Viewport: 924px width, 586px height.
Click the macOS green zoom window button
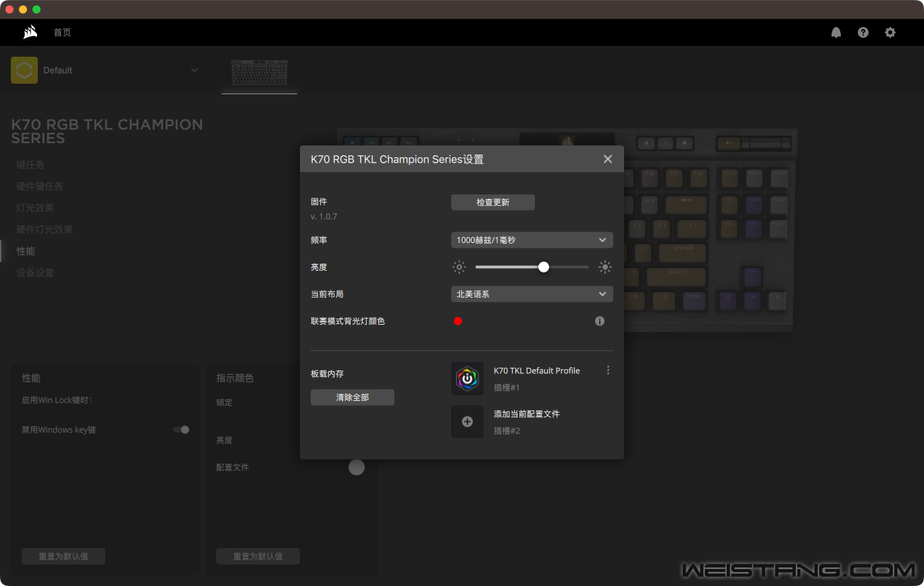(36, 9)
